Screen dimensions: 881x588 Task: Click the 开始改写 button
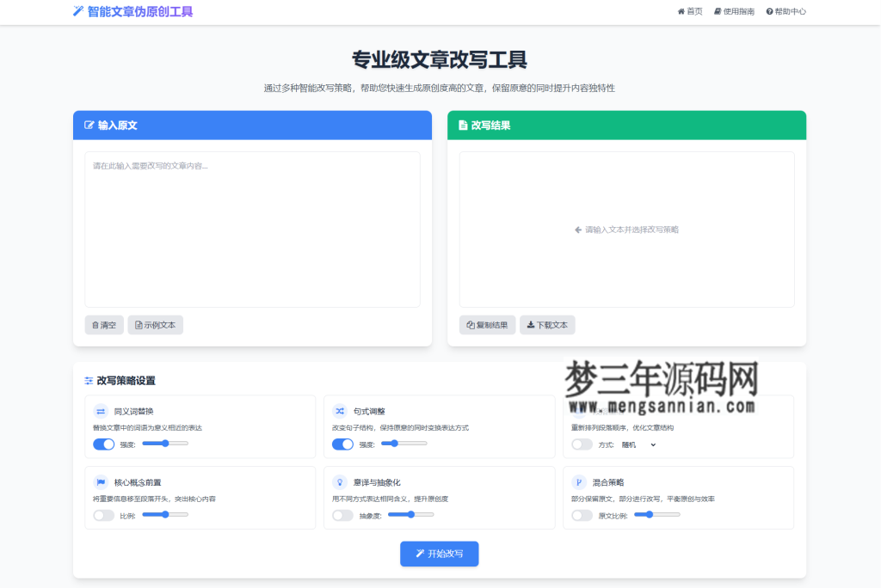click(439, 554)
